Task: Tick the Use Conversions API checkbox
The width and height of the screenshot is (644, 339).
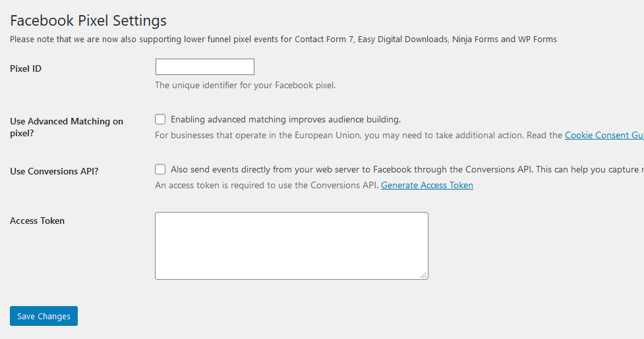Action: 160,169
